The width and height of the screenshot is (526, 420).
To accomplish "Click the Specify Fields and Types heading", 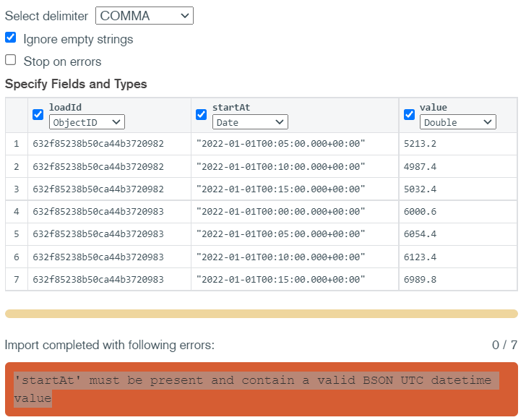I will tap(76, 84).
